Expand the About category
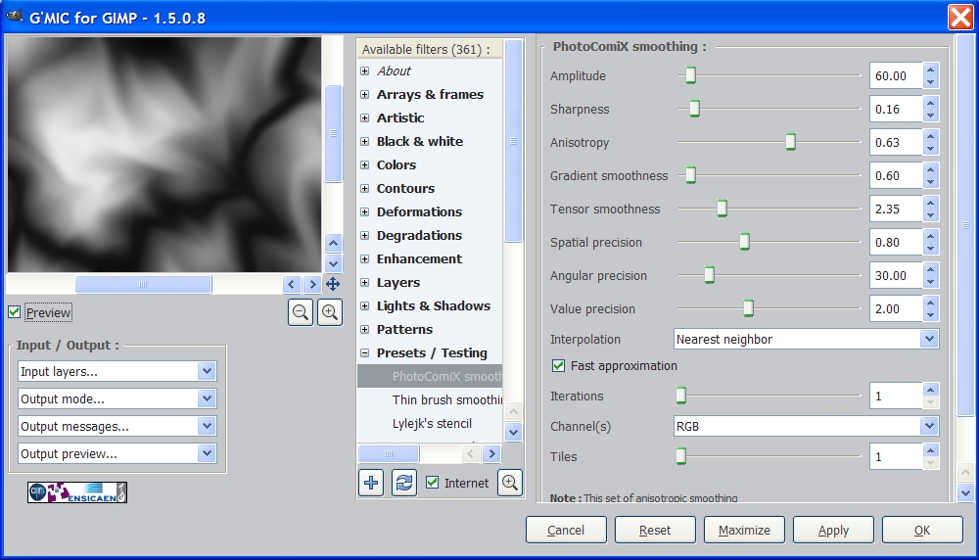The image size is (979, 560). (x=364, y=71)
